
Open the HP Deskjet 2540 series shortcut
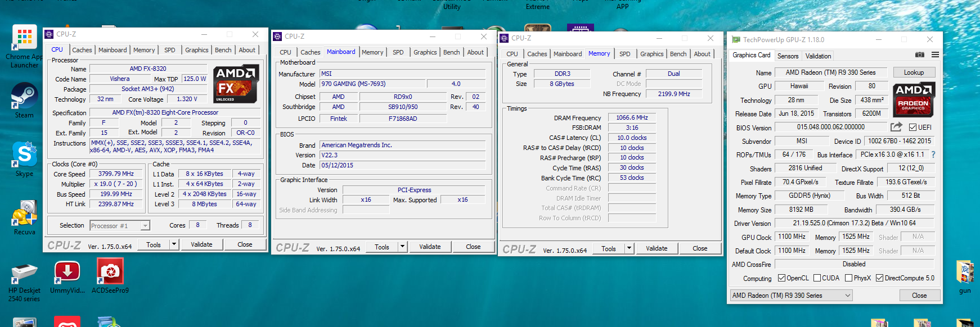pyautogui.click(x=24, y=283)
